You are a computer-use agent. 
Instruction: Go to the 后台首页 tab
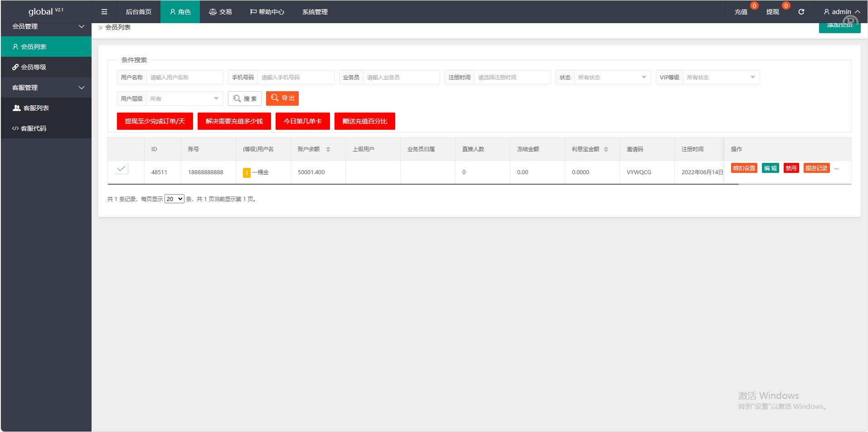pos(138,12)
